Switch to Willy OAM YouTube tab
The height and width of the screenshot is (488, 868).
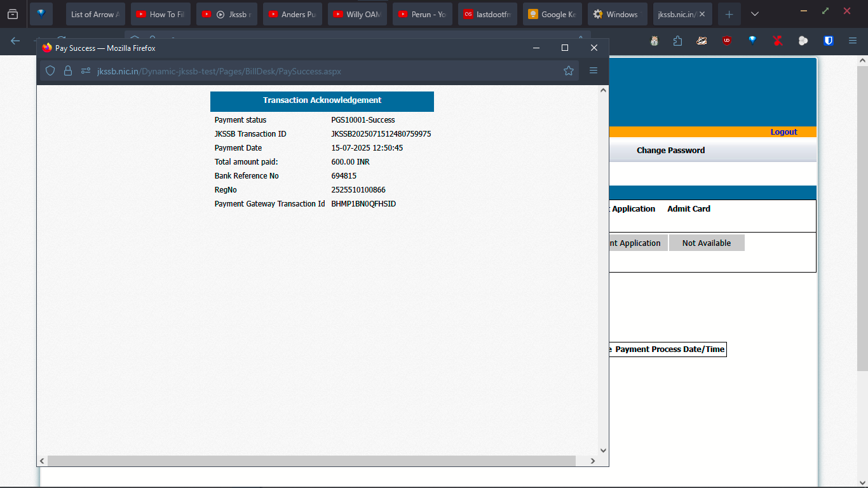click(x=357, y=14)
